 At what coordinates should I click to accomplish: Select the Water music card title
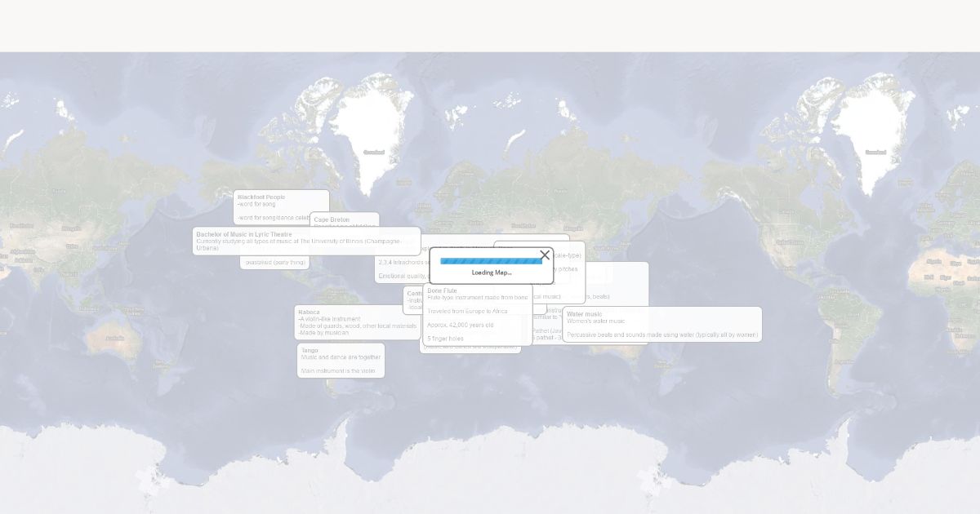pos(585,314)
